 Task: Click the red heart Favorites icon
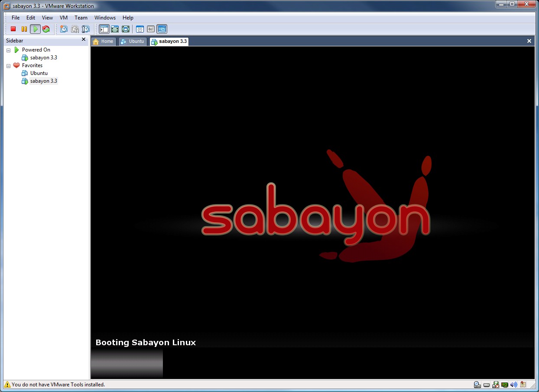[16, 65]
